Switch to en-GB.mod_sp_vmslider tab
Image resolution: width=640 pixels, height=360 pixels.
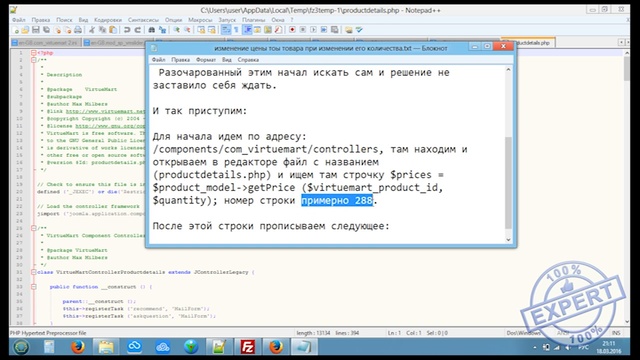click(114, 42)
